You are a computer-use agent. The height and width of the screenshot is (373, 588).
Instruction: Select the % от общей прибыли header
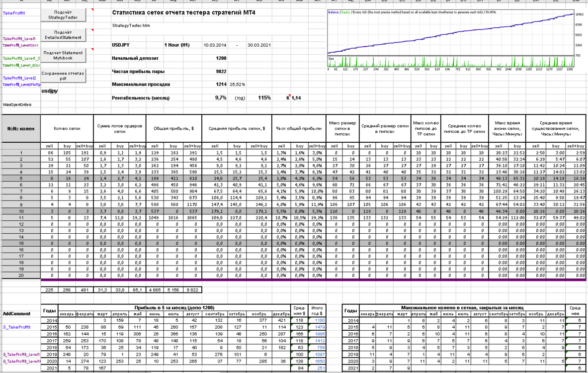point(299,128)
